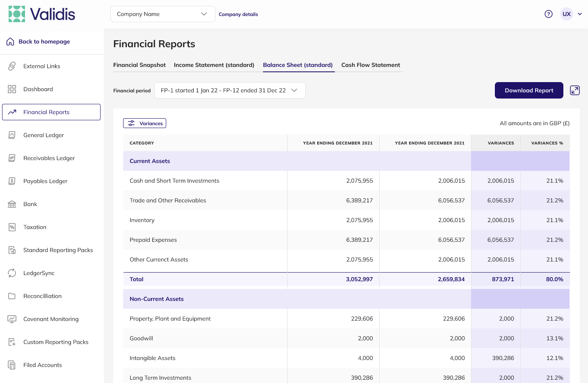This screenshot has width=588, height=383.
Task: Click the Bank building icon
Action: [x=12, y=204]
